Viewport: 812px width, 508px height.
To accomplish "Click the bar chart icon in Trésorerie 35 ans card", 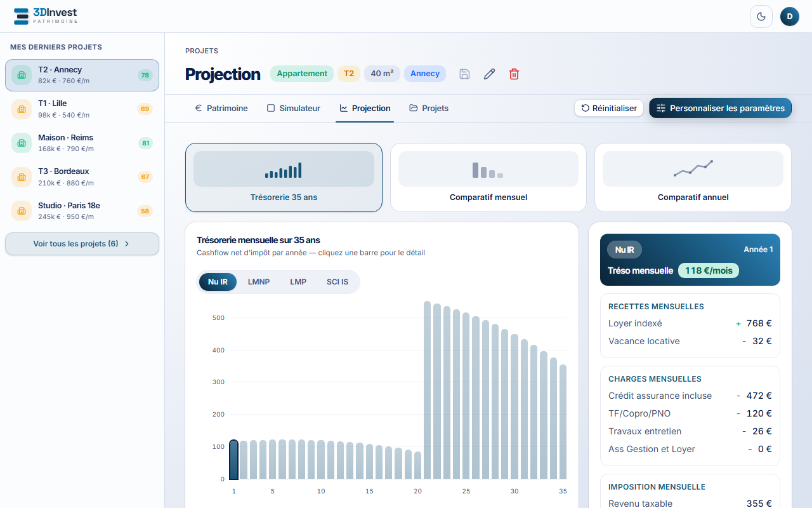I will [284, 170].
